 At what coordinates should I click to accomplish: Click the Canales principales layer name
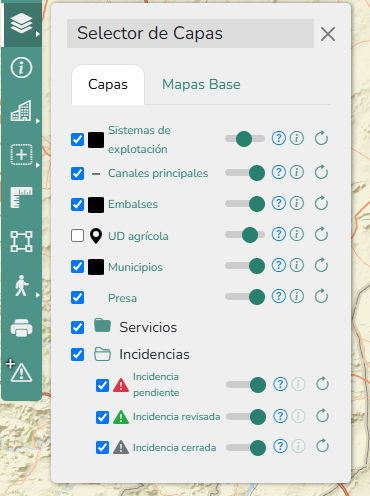point(158,173)
